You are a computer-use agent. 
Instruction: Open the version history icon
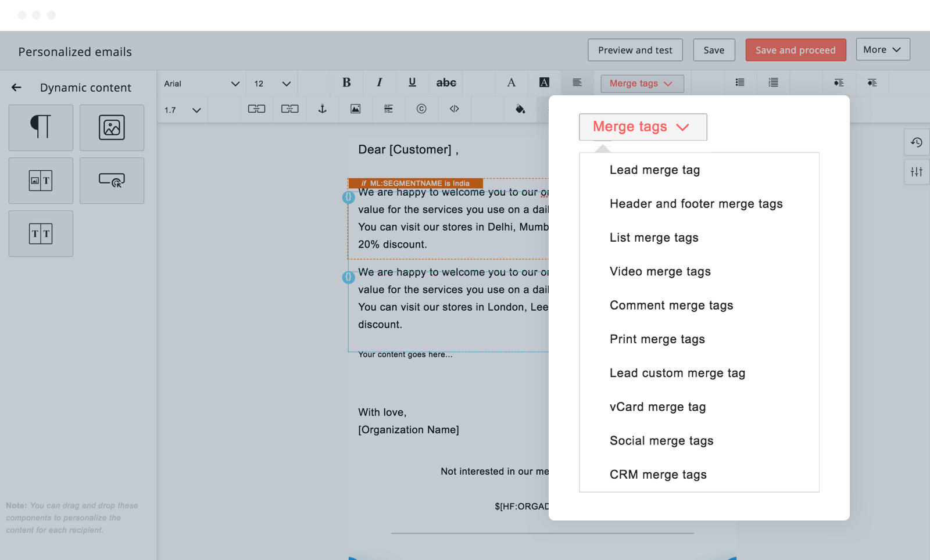tap(916, 142)
